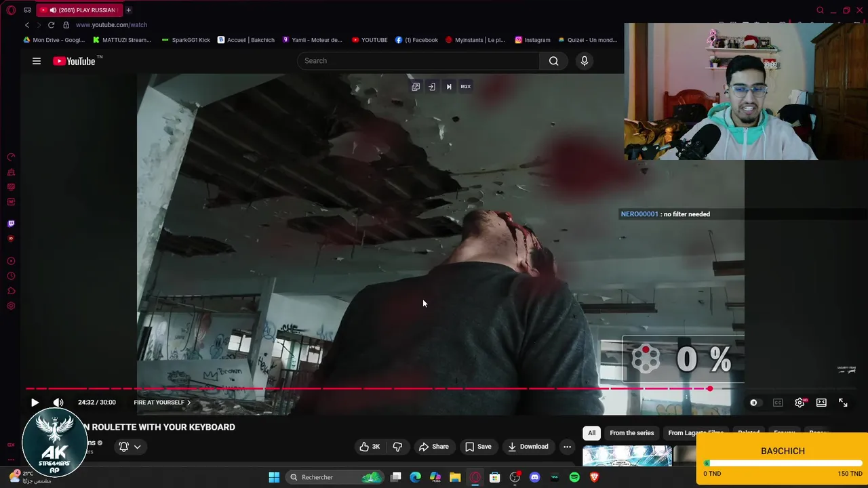The height and width of the screenshot is (488, 868).
Task: Select the 'From the series' chip
Action: 631,433
